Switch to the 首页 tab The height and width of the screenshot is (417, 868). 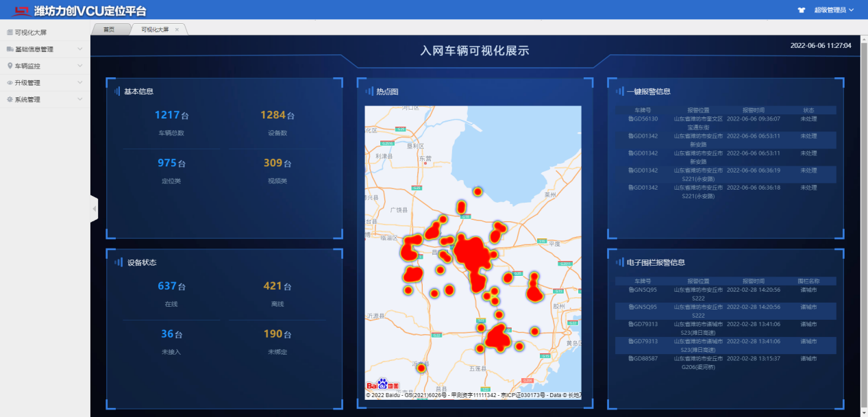pos(109,29)
